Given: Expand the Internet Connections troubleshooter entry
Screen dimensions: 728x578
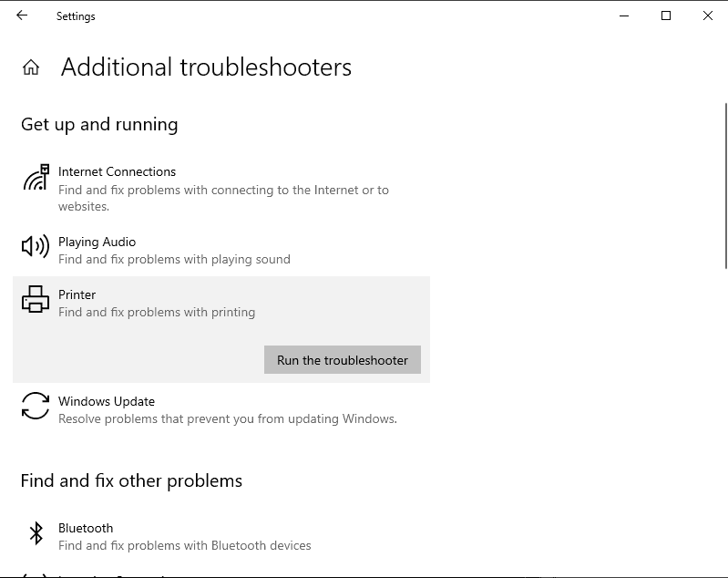Looking at the screenshot, I should point(117,171).
